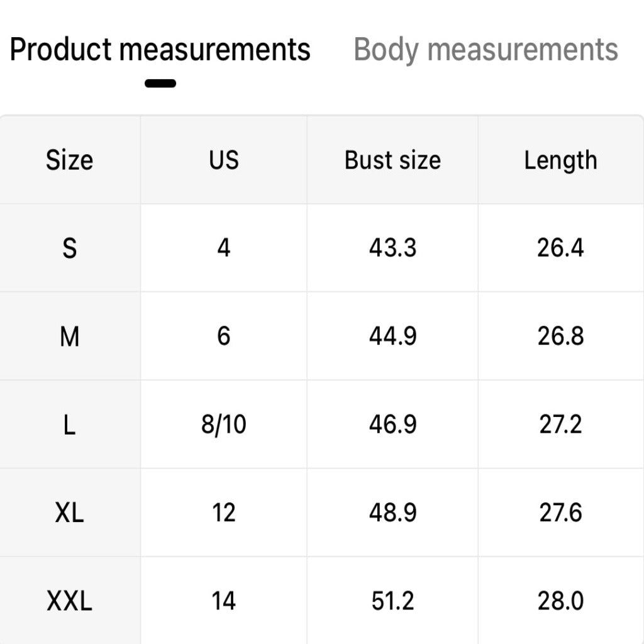Select the S size row label
644x644 pixels.
pyautogui.click(x=69, y=248)
